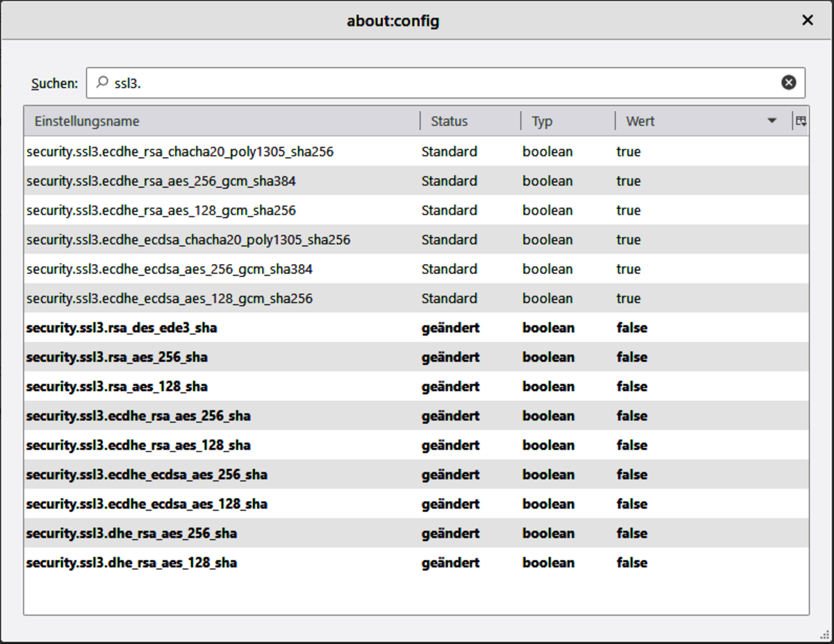Click boolean type of ecdhe_rsa_aes_256_sha
This screenshot has height=644, width=834.
point(548,415)
